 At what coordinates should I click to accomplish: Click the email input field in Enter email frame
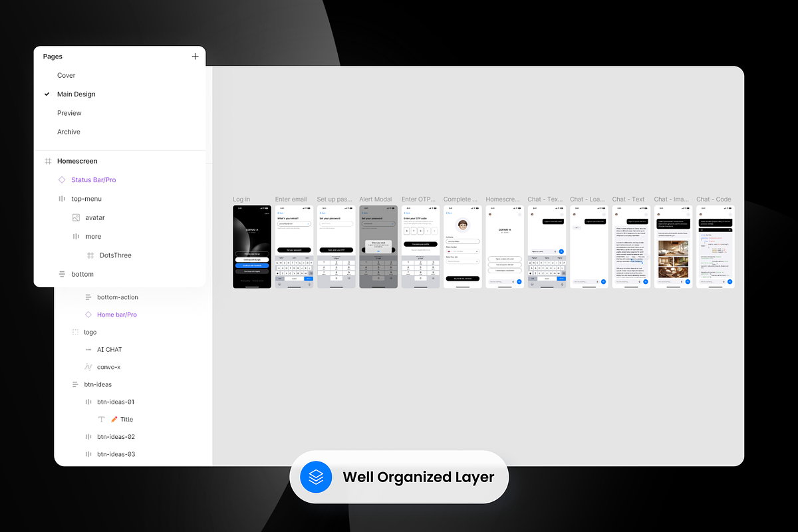294,223
